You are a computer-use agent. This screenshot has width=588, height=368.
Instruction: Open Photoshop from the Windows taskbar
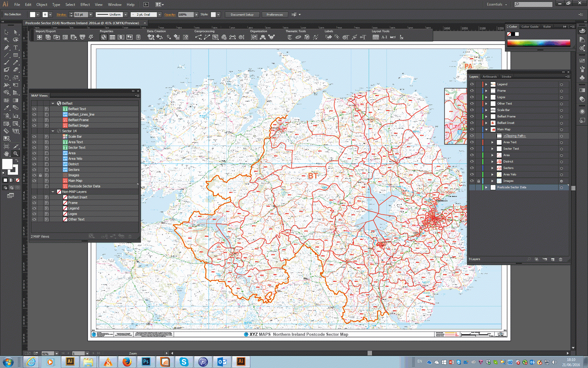pos(146,362)
